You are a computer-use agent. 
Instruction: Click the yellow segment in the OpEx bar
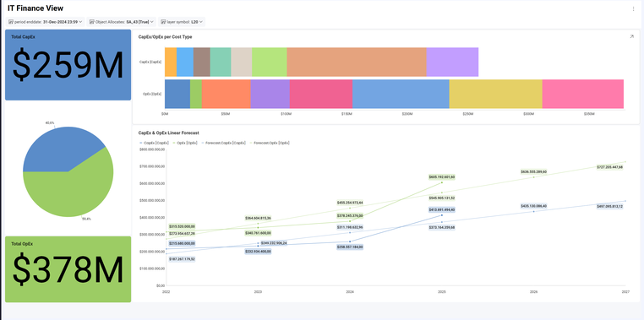[496, 94]
